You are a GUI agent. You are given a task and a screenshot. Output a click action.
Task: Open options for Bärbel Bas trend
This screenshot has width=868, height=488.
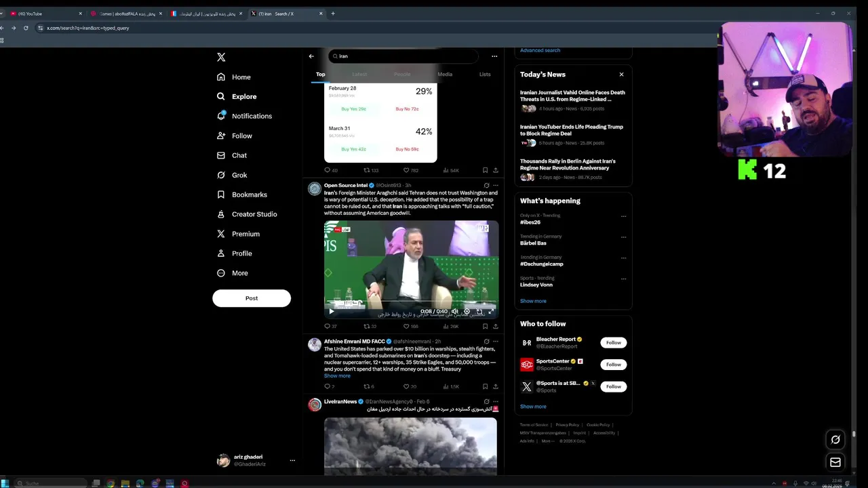tap(623, 238)
